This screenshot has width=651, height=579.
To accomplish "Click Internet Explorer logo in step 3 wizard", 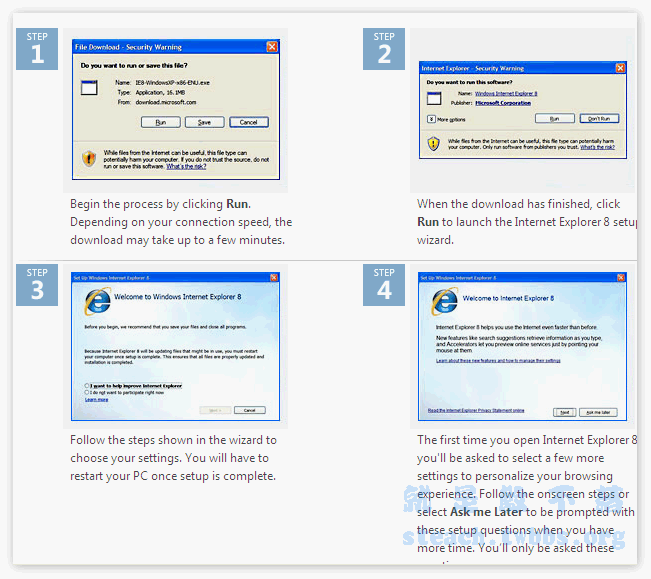I will click(x=98, y=301).
